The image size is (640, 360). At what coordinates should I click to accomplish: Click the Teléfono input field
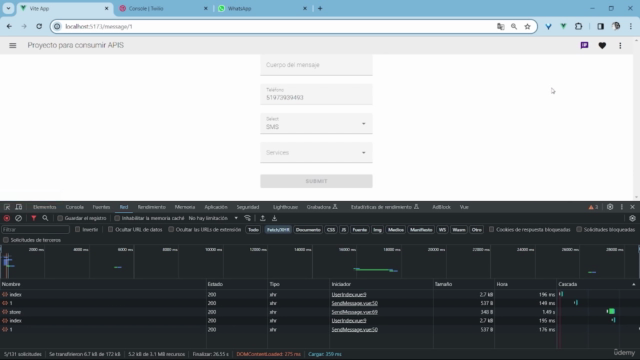click(x=316, y=94)
